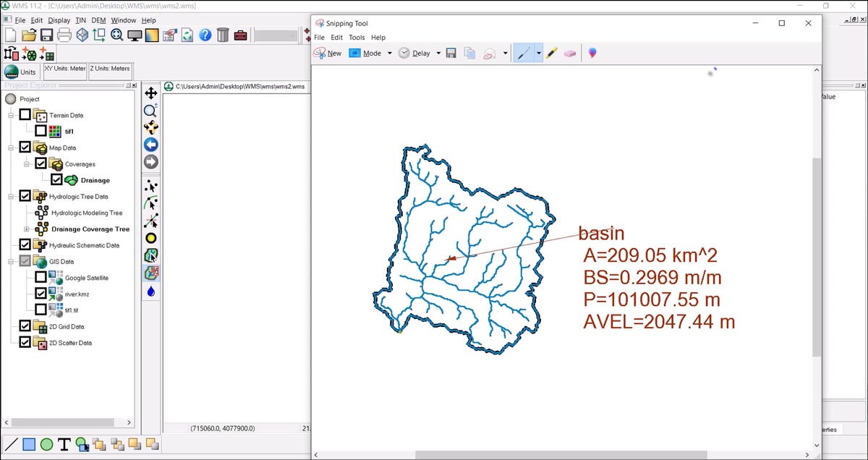Select the yellow circle tool
Image resolution: width=868 pixels, height=460 pixels.
coord(151,238)
